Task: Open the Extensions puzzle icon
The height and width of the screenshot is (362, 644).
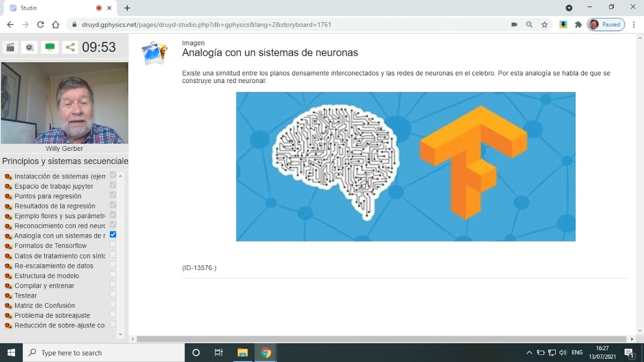Action: click(578, 25)
